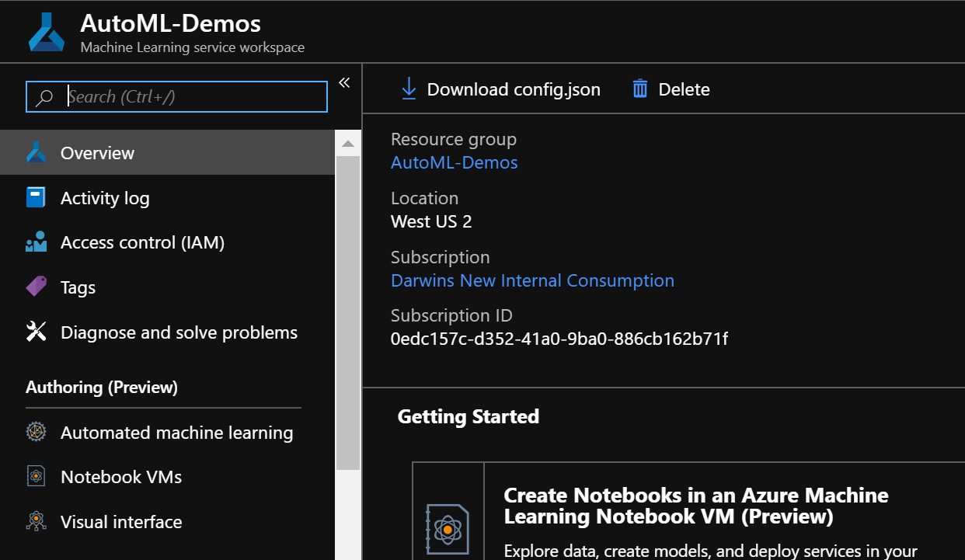
Task: Click the sidebar scroll up arrow
Action: (x=348, y=144)
